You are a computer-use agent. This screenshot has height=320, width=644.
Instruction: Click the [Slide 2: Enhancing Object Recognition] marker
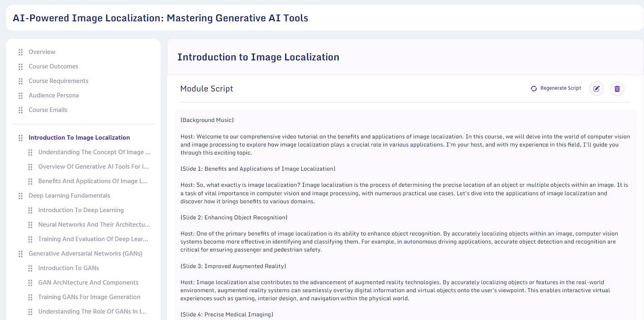tap(234, 217)
